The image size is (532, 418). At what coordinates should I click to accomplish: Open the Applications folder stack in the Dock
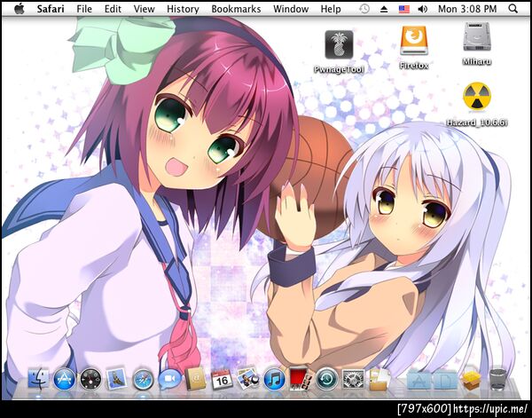point(419,381)
